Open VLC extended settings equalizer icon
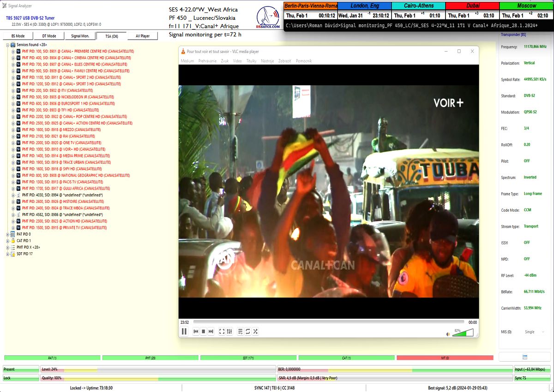 click(x=229, y=331)
